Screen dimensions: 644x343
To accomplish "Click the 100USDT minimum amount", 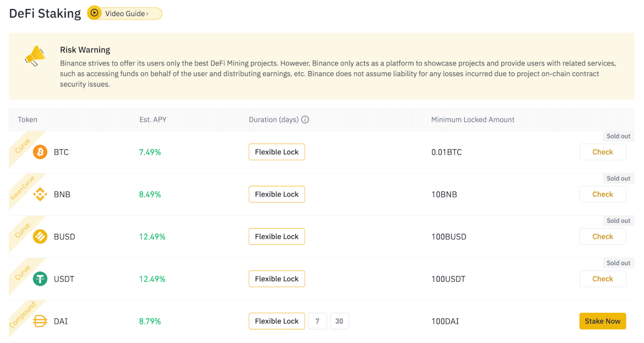I will (448, 279).
